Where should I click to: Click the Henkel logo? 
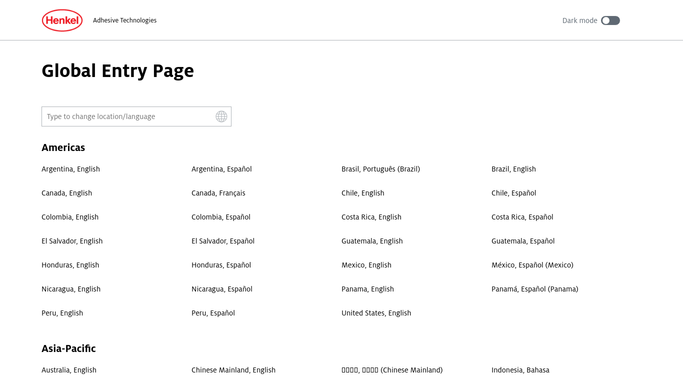[62, 20]
